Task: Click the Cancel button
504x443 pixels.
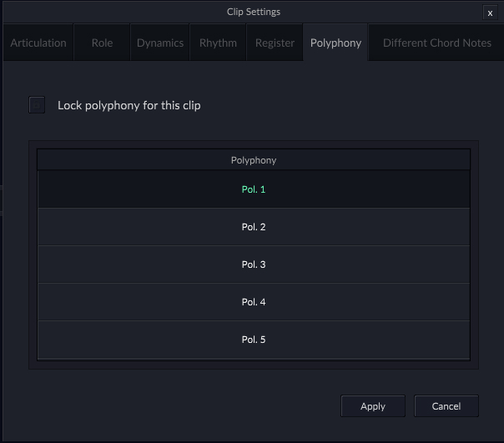Action: tap(446, 406)
